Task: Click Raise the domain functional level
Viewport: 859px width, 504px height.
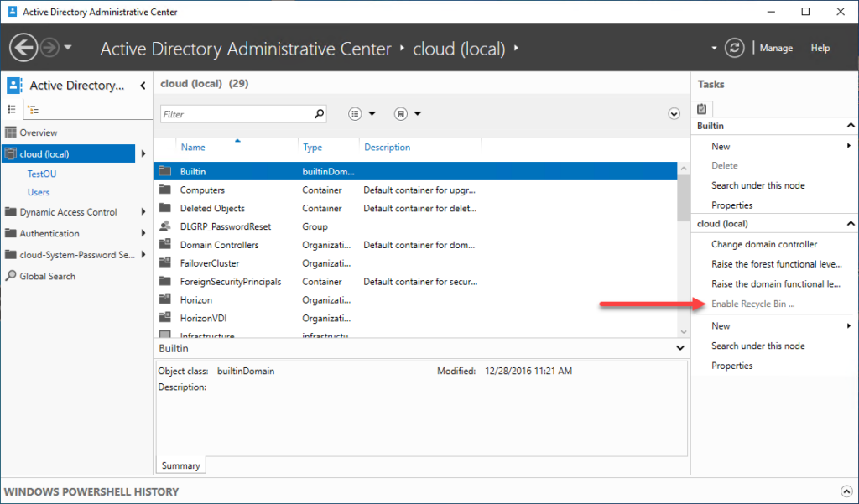Action: 775,283
